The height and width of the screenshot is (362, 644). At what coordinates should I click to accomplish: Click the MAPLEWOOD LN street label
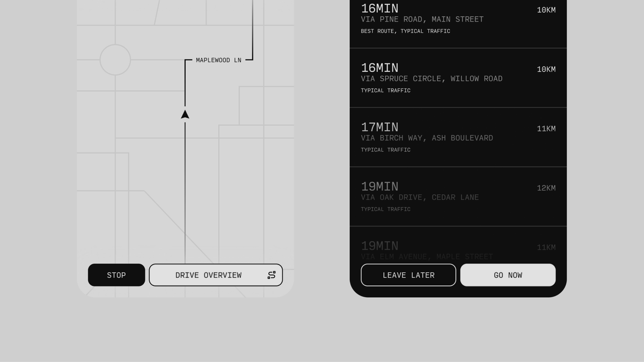click(x=218, y=60)
